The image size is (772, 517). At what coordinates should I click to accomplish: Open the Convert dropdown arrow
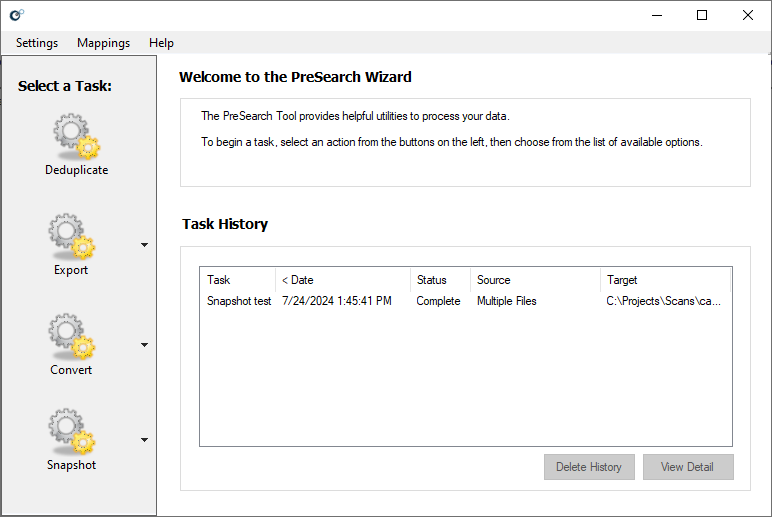pyautogui.click(x=144, y=345)
